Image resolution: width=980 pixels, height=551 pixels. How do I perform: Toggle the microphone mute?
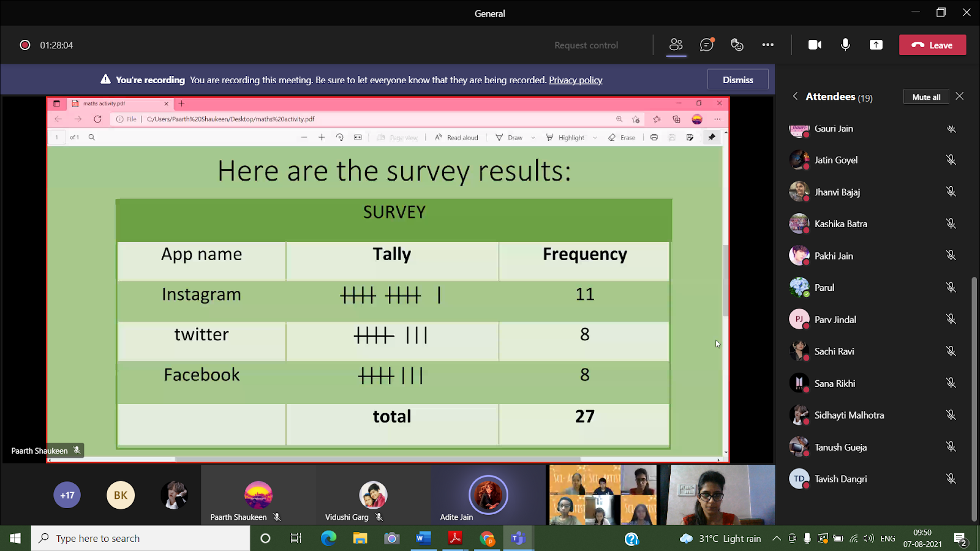(x=845, y=45)
